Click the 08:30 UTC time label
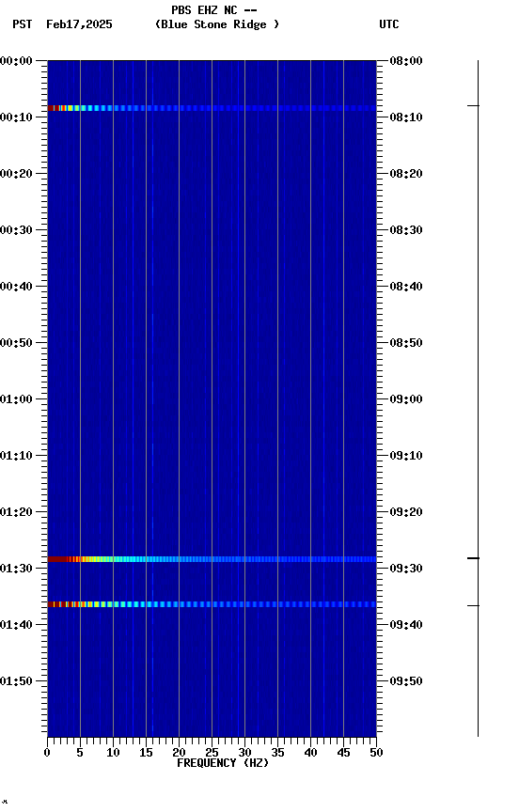The width and height of the screenshot is (519, 812). tap(406, 230)
